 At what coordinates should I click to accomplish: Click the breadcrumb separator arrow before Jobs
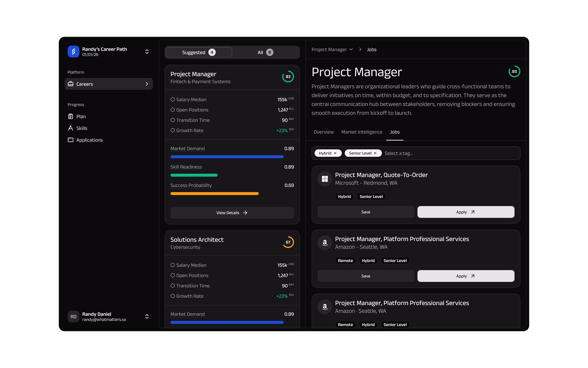pos(360,49)
